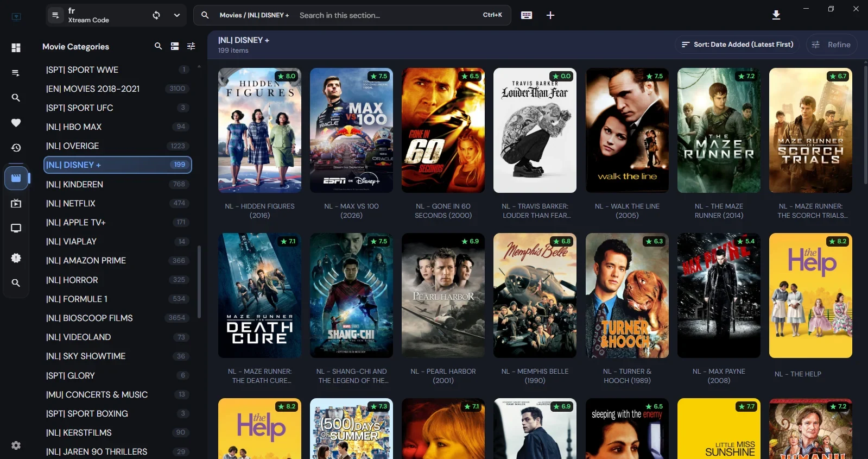
Task: Open keyboard shortcuts icon
Action: click(527, 15)
